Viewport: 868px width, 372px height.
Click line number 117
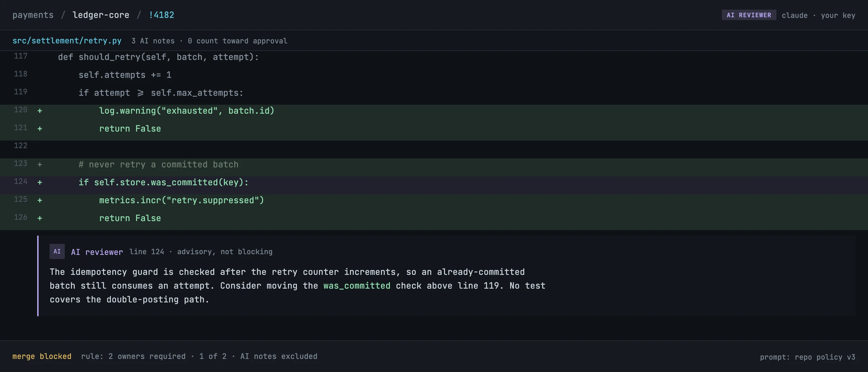click(21, 56)
